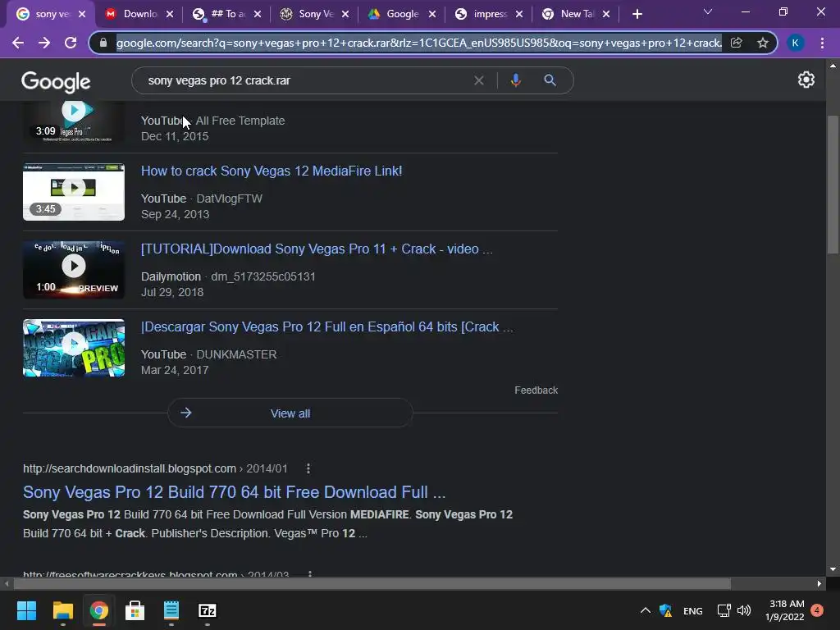840x630 pixels.
Task: Clear the search box with X
Action: (x=479, y=80)
